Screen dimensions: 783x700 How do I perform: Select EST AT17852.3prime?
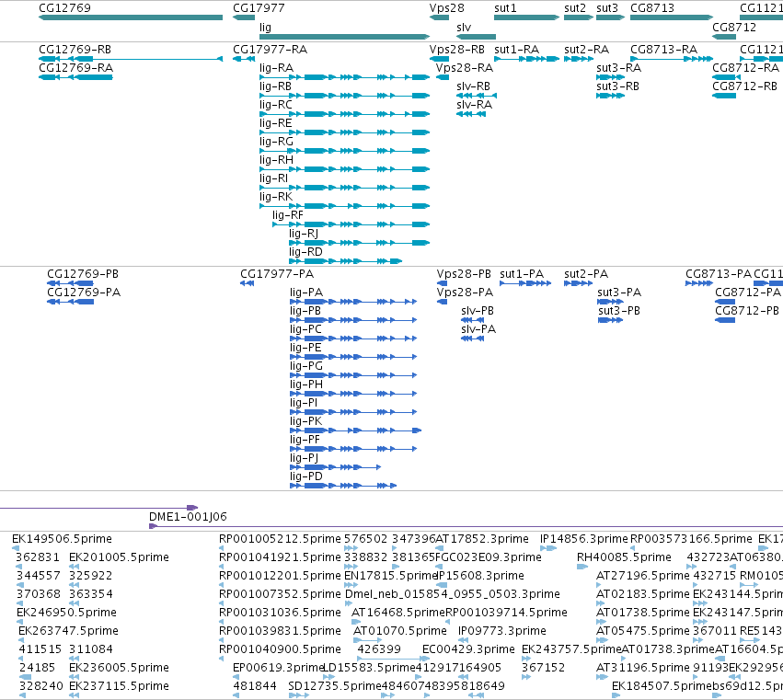482,539
